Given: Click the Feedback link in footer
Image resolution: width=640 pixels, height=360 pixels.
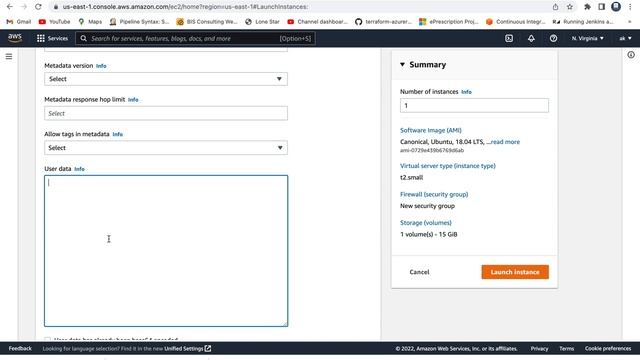Looking at the screenshot, I should point(20,349).
